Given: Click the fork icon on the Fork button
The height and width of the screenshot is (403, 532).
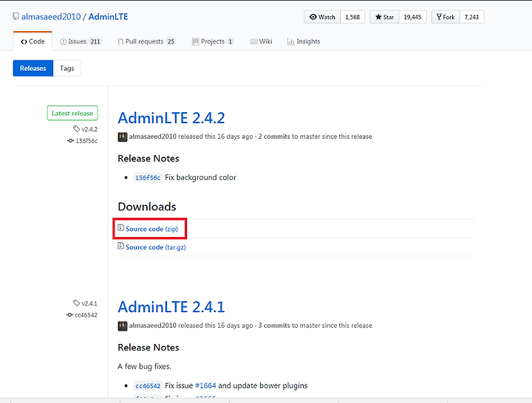Looking at the screenshot, I should point(439,17).
